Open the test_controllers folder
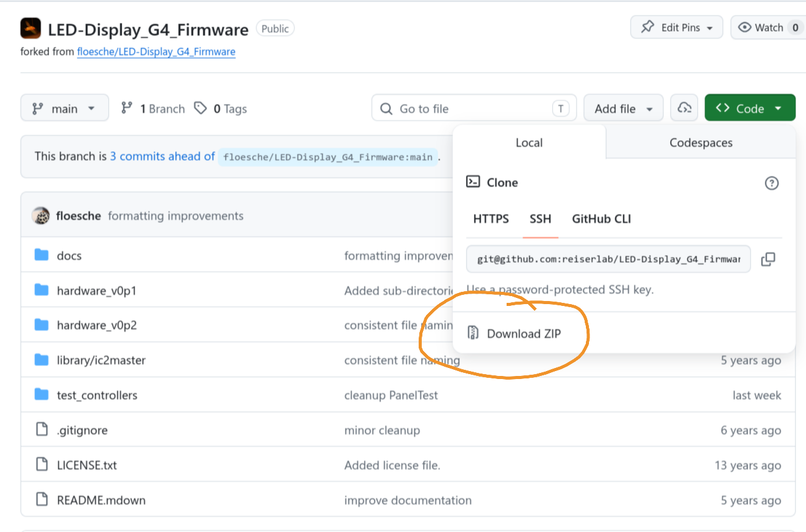 tap(97, 395)
